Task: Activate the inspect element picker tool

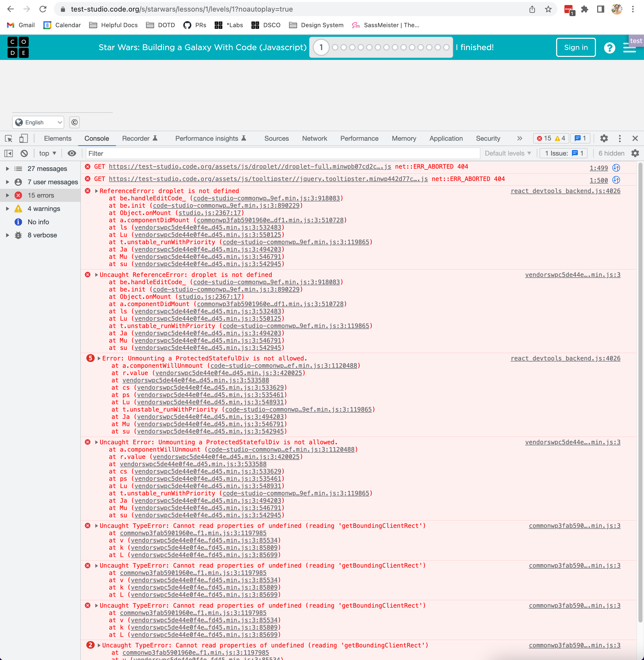Action: [9, 138]
